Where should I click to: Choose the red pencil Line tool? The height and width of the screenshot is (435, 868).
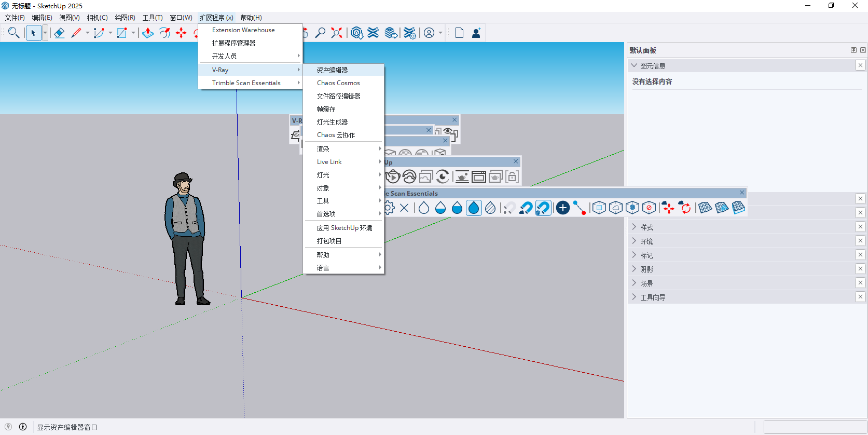76,33
